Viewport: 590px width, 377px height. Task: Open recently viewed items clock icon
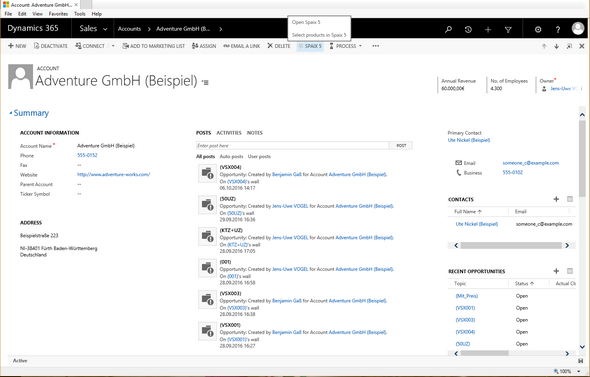(468, 29)
